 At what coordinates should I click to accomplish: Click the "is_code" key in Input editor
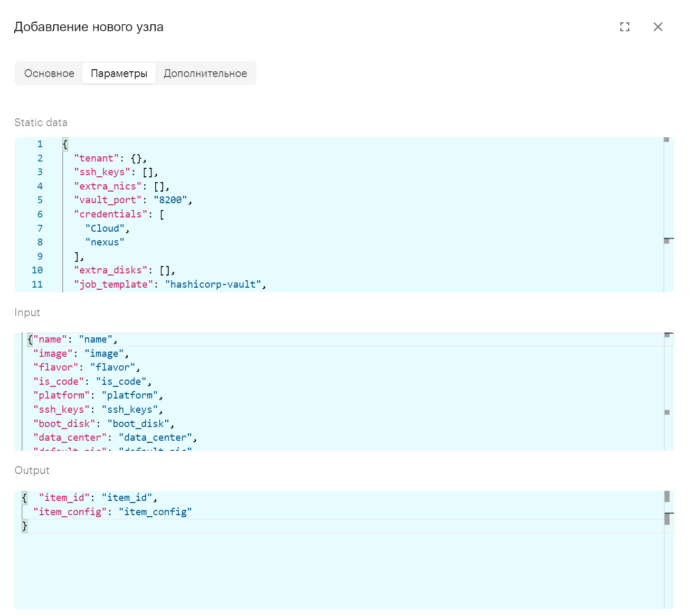point(59,382)
